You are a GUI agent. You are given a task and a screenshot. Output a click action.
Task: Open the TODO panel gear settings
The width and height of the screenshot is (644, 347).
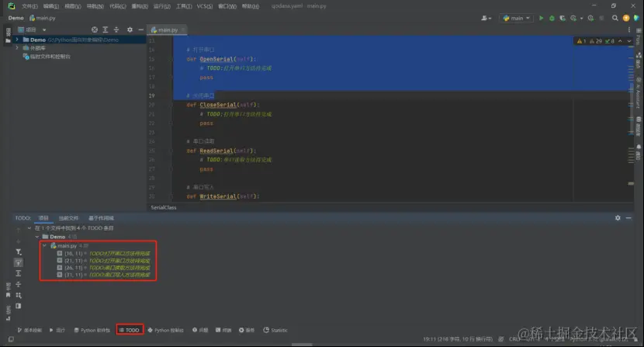point(618,218)
